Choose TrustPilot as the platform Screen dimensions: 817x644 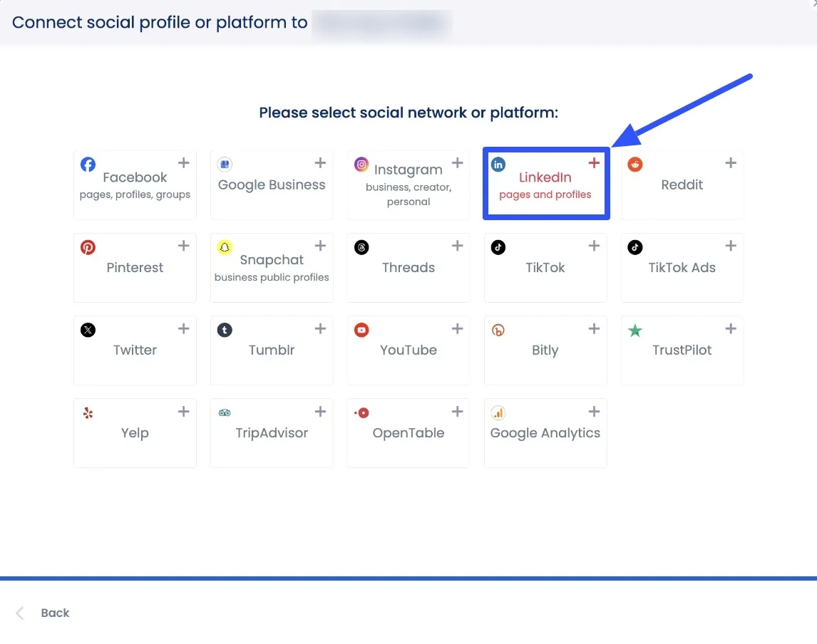click(x=682, y=350)
